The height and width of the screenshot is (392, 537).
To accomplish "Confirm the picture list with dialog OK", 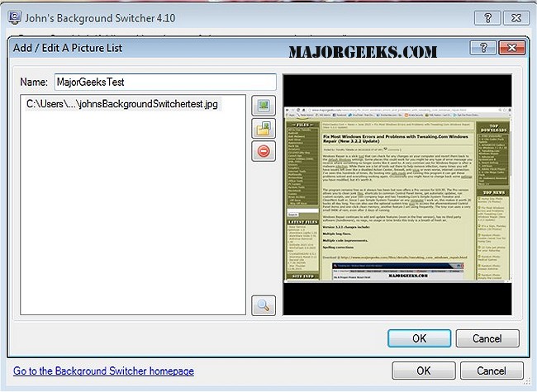I will point(419,338).
